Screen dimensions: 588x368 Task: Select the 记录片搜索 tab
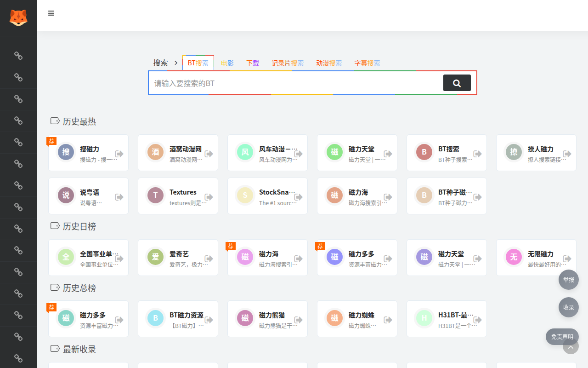click(x=288, y=63)
